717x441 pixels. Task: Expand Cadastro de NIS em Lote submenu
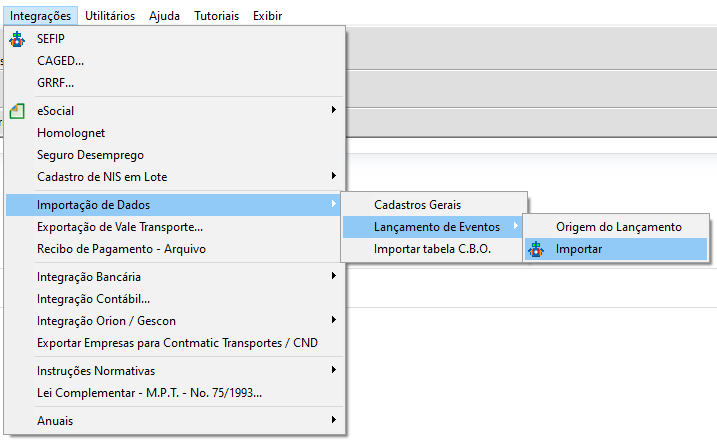[x=333, y=177]
